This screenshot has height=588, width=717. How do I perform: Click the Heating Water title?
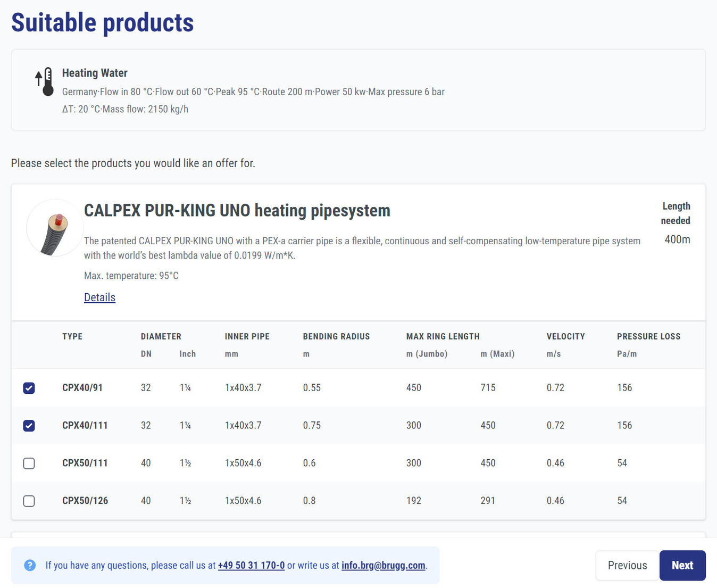tap(95, 73)
